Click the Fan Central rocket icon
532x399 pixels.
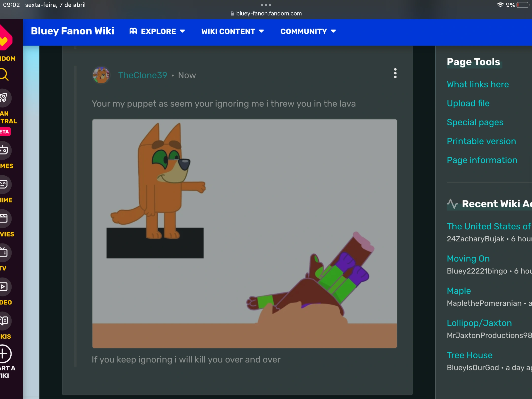[4, 98]
